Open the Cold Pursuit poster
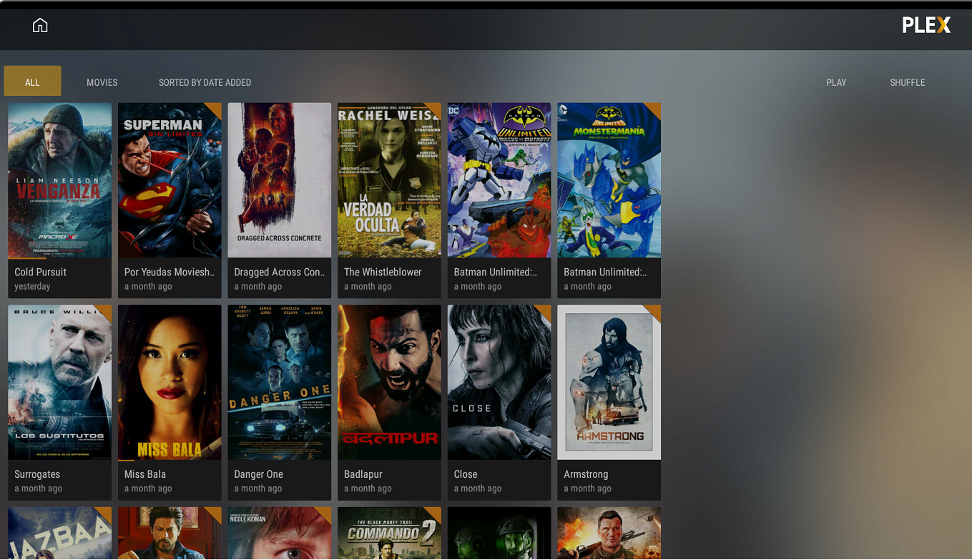 [x=59, y=180]
